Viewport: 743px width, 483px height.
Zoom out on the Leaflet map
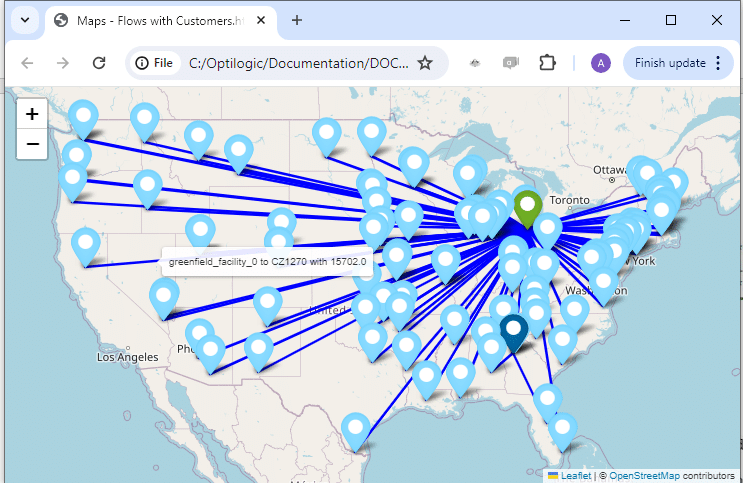pos(32,144)
